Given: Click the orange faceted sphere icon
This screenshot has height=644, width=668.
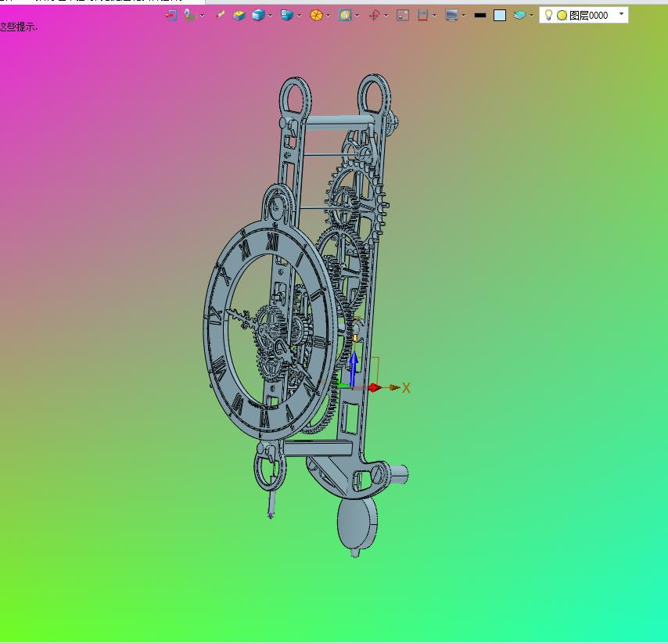Looking at the screenshot, I should (x=316, y=16).
